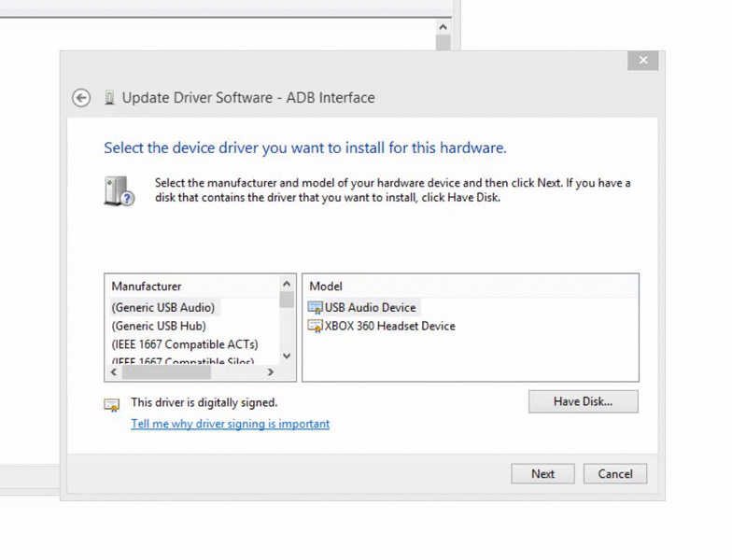
Task: Click the XBOX 360 Headset Device certificate icon
Action: tap(316, 326)
